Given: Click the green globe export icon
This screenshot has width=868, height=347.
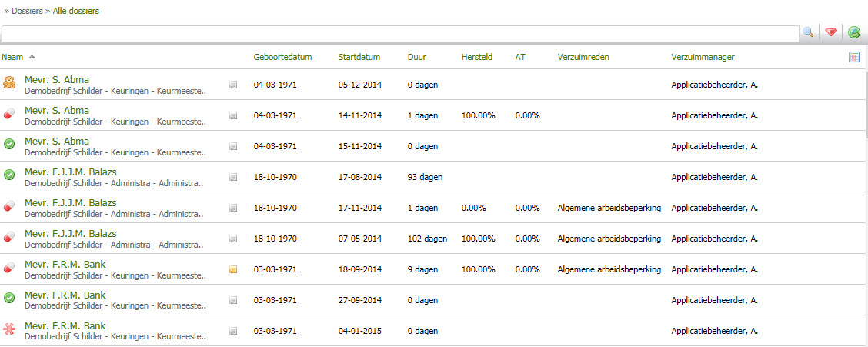Looking at the screenshot, I should point(853,32).
